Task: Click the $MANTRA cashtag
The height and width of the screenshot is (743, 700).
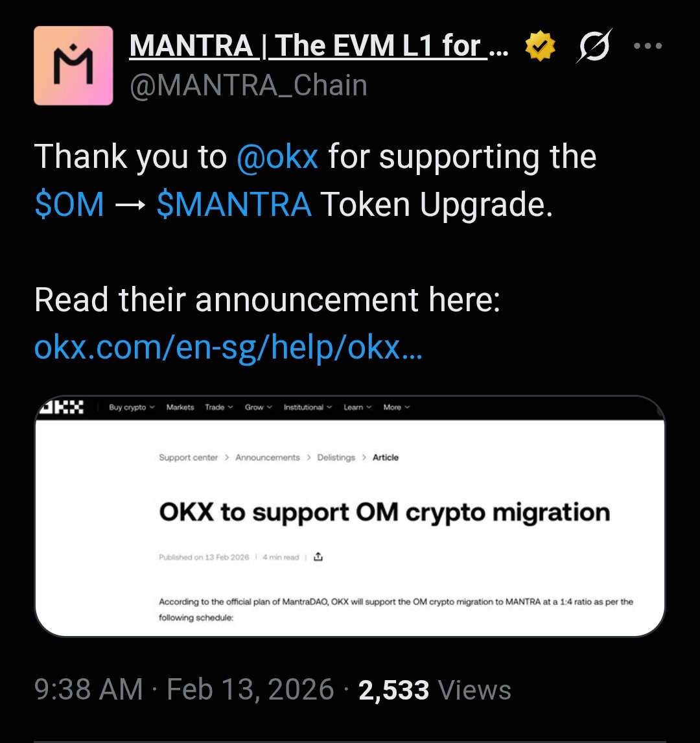Action: pyautogui.click(x=234, y=205)
